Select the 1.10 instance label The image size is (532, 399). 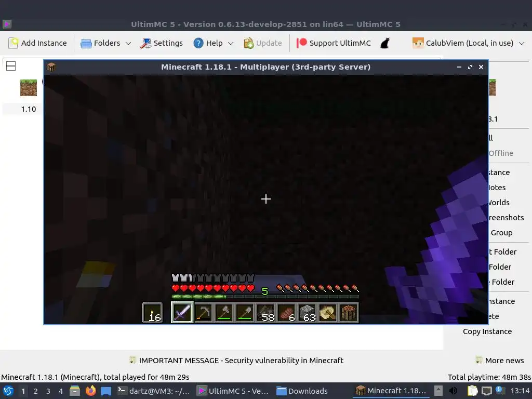click(x=29, y=109)
